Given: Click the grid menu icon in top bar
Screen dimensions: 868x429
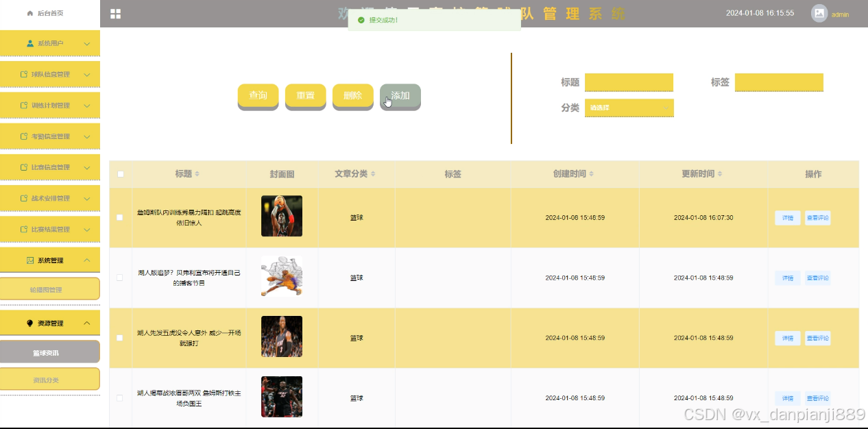Looking at the screenshot, I should click(x=115, y=14).
